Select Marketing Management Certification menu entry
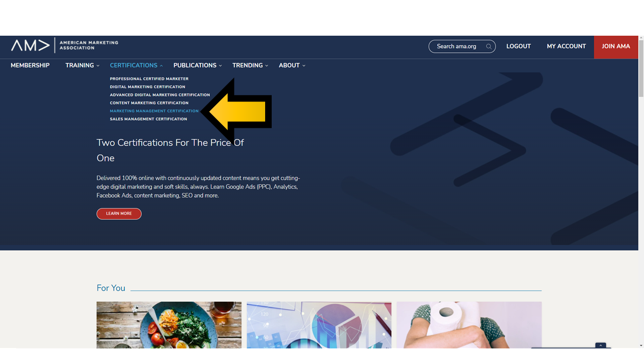The width and height of the screenshot is (644, 362). pos(154,111)
